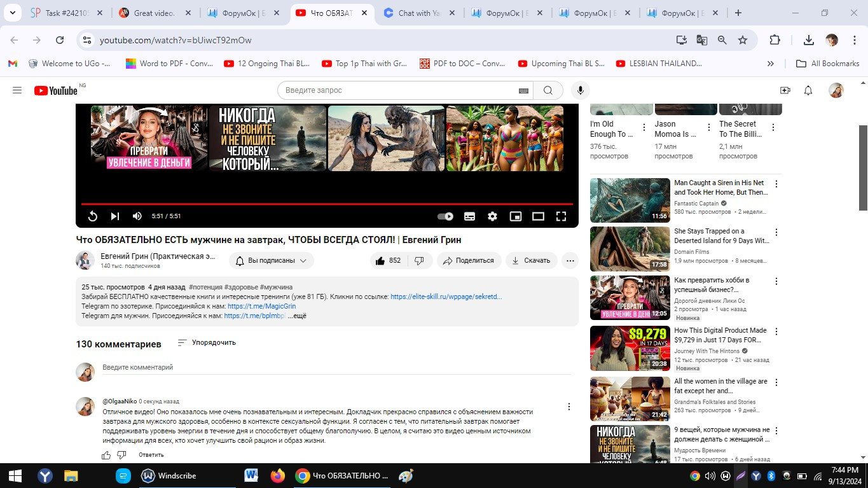Open the Евгений Грин channel name

(x=158, y=256)
